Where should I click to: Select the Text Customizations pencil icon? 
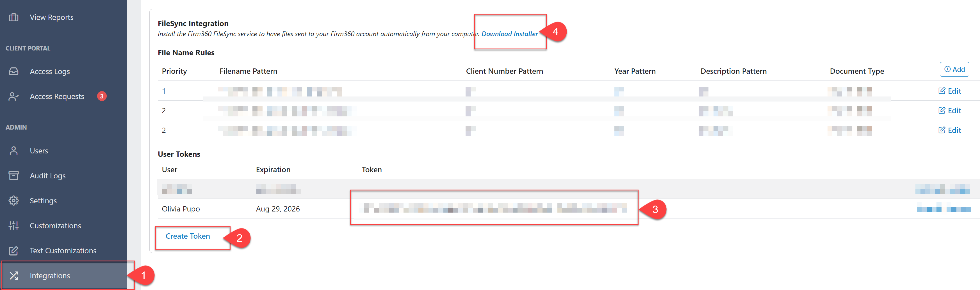[x=14, y=250]
